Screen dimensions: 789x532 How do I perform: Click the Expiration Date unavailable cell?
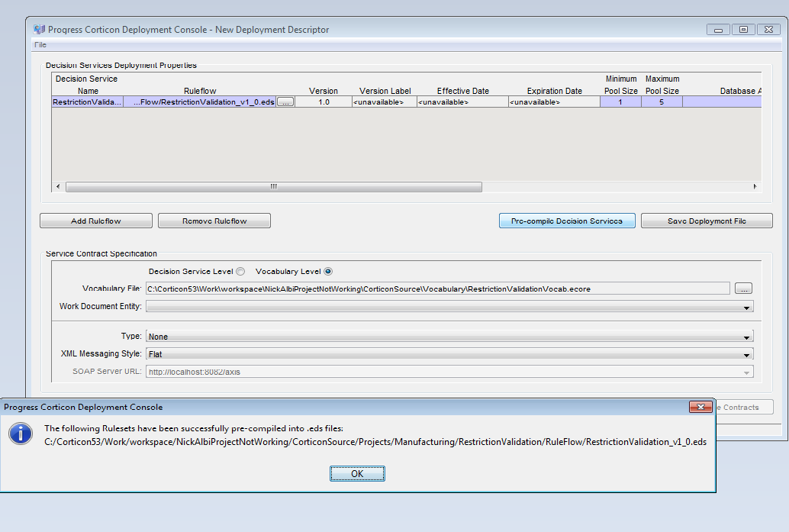pos(554,102)
